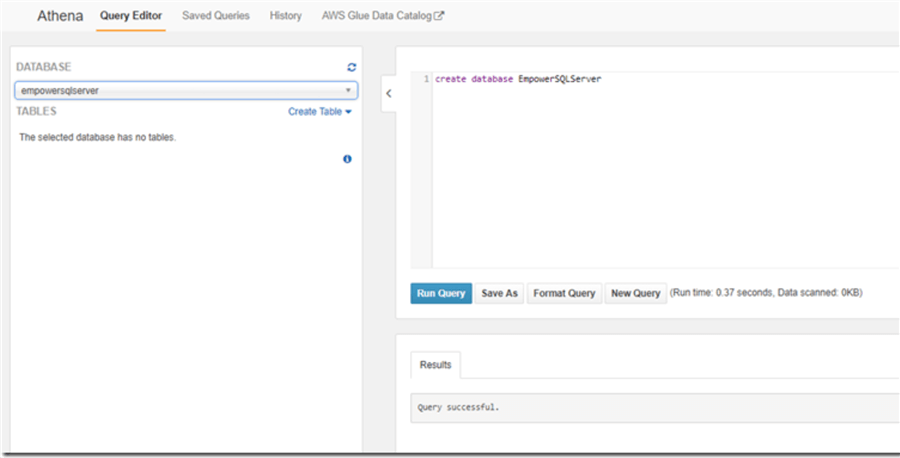Collapse the left panel with chevron arrow
Viewport: 900px width, 458px height.
389,94
